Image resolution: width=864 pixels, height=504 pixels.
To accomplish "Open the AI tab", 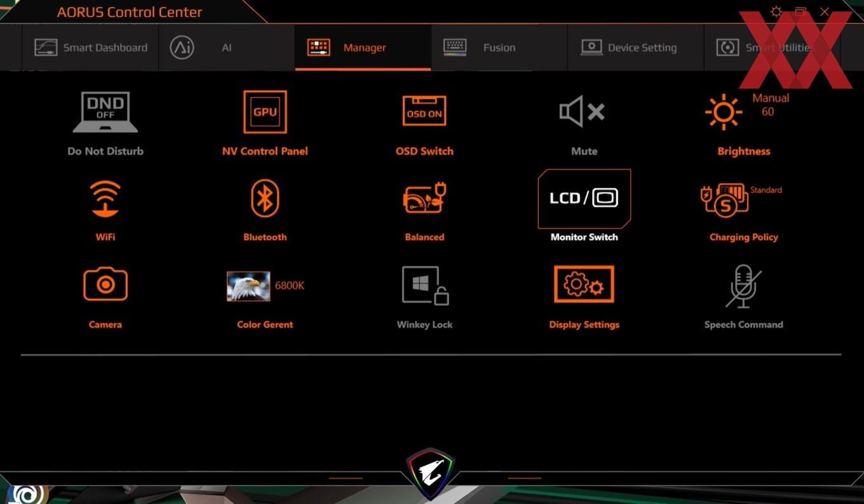I will click(x=227, y=48).
